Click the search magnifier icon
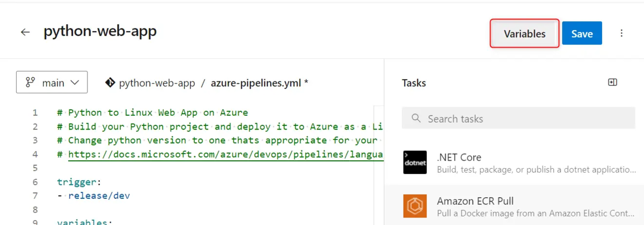 pyautogui.click(x=416, y=118)
